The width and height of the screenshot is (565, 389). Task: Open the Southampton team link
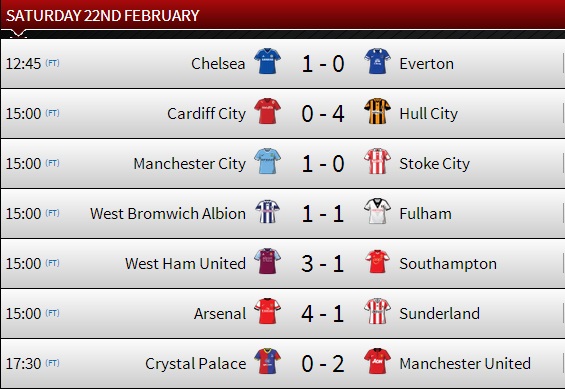[x=448, y=264]
